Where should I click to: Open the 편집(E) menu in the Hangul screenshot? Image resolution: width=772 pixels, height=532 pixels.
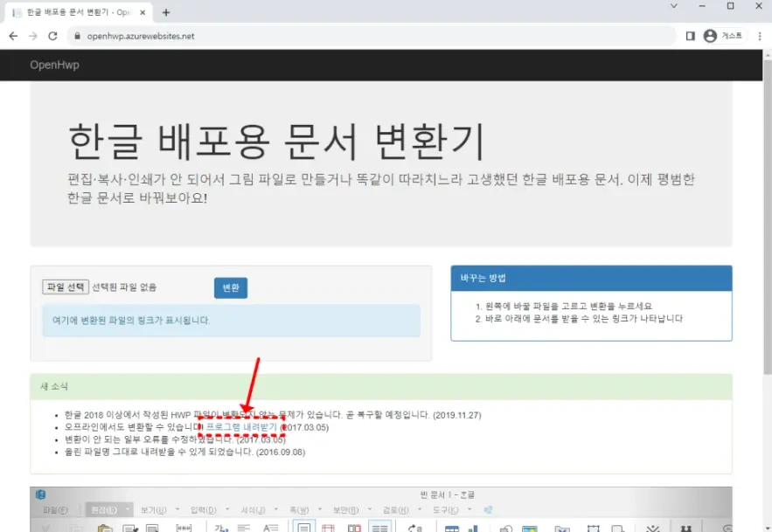pyautogui.click(x=104, y=510)
